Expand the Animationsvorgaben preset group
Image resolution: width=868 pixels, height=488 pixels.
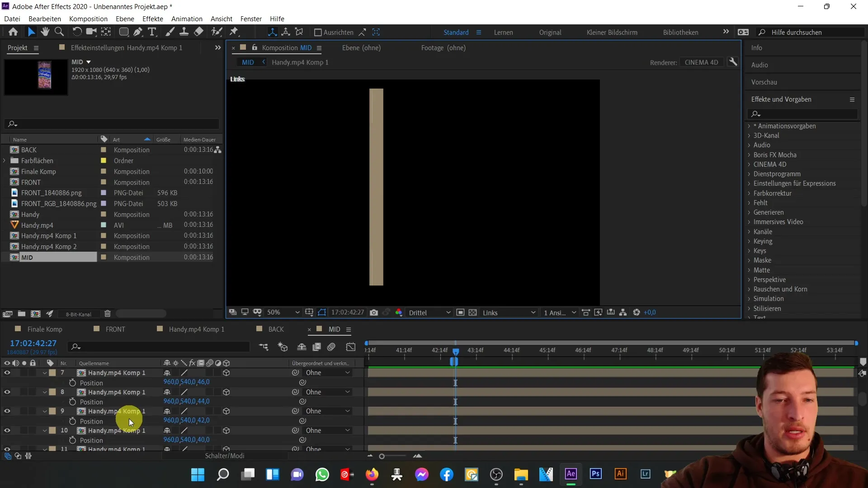[750, 126]
